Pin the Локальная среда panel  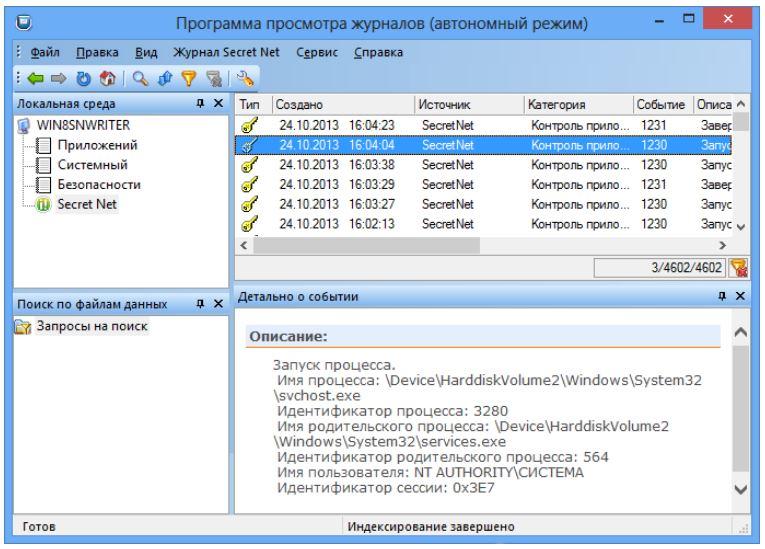tap(200, 103)
